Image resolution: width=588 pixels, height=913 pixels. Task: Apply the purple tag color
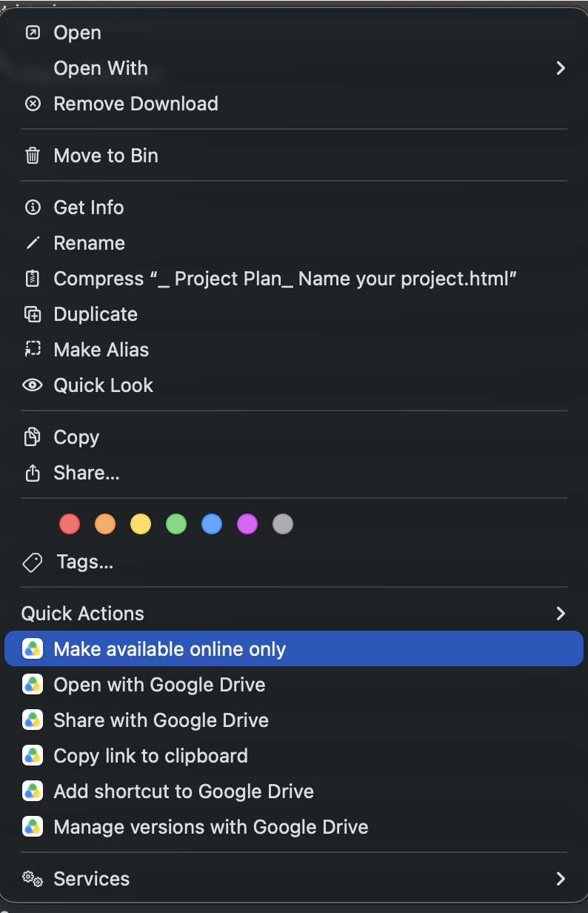(247, 525)
